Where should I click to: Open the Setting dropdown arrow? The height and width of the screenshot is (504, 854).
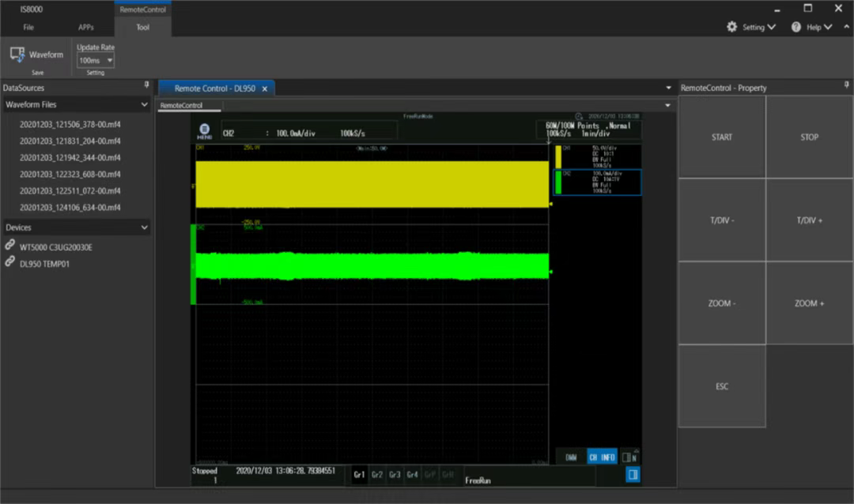click(772, 27)
